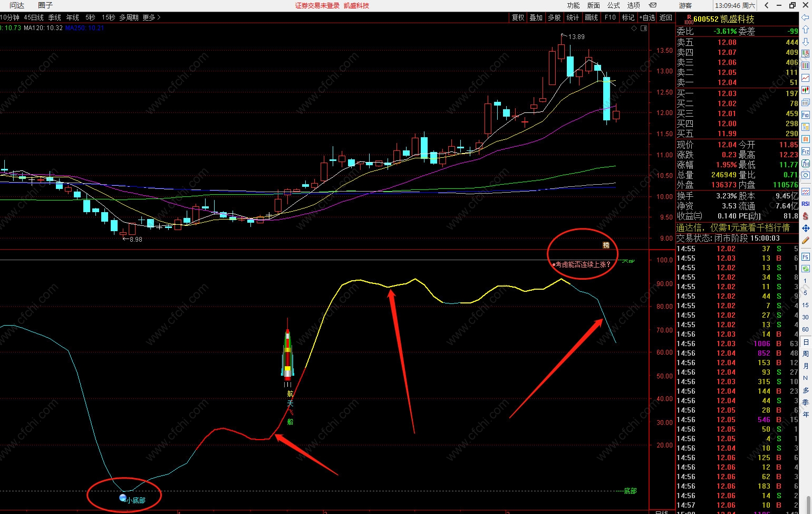Click the '复权' button
Image resolution: width=812 pixels, height=514 pixels.
pyautogui.click(x=518, y=17)
